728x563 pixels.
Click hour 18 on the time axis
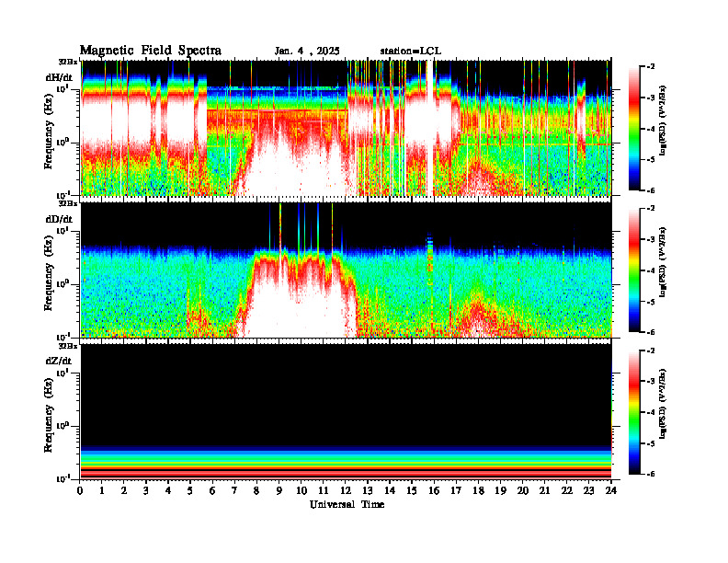[x=478, y=490]
